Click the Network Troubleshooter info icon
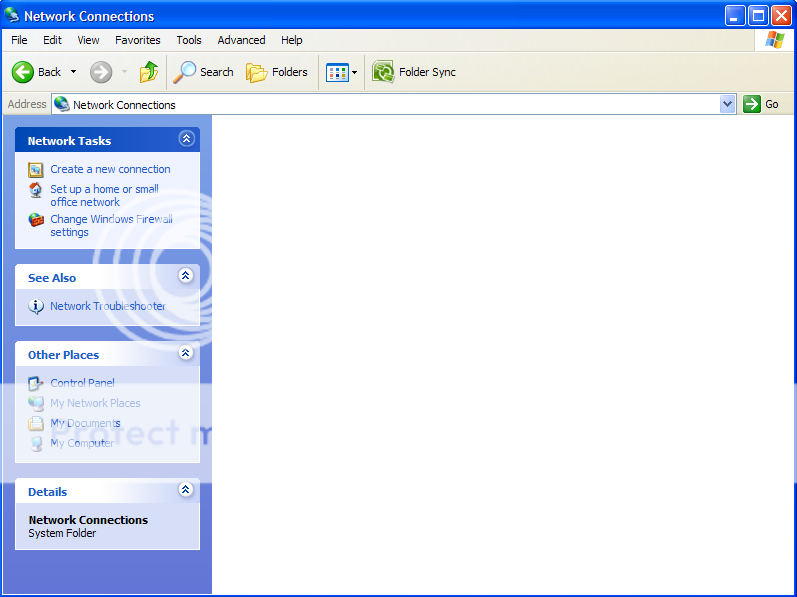Viewport: 797px width, 597px height. click(x=36, y=307)
